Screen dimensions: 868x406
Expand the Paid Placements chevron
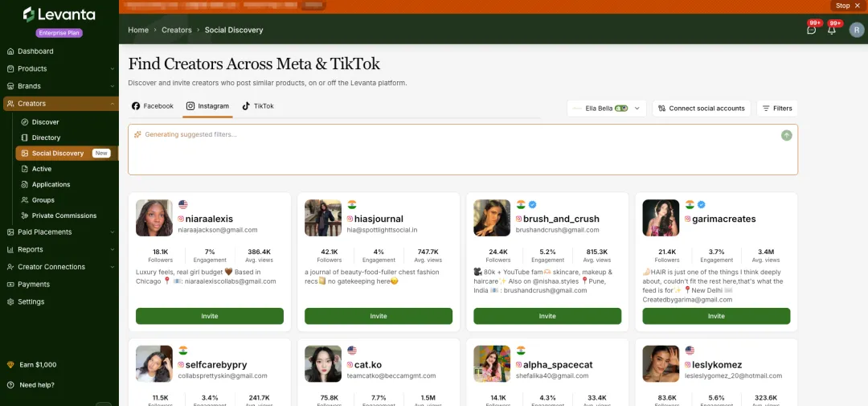(112, 232)
